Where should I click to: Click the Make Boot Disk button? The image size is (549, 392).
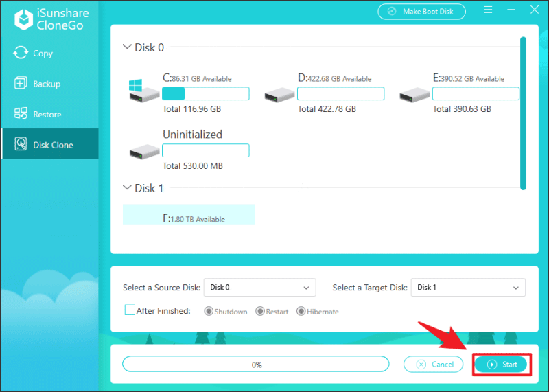point(421,12)
